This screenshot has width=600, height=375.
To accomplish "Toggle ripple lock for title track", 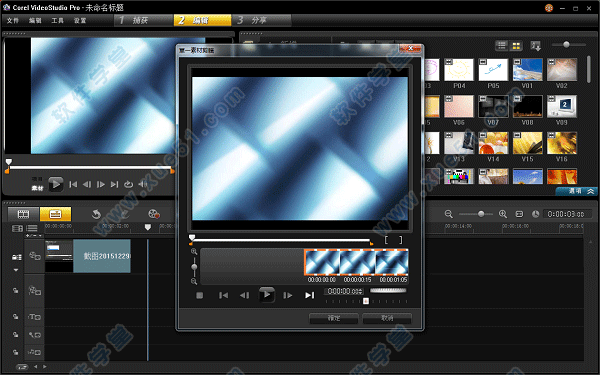I will coord(16,316).
